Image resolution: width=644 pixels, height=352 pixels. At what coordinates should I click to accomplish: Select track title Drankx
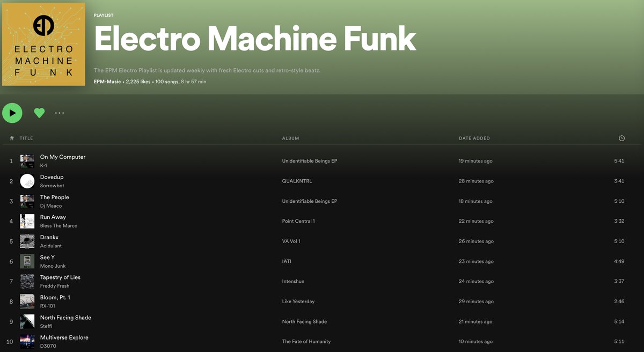tap(49, 237)
